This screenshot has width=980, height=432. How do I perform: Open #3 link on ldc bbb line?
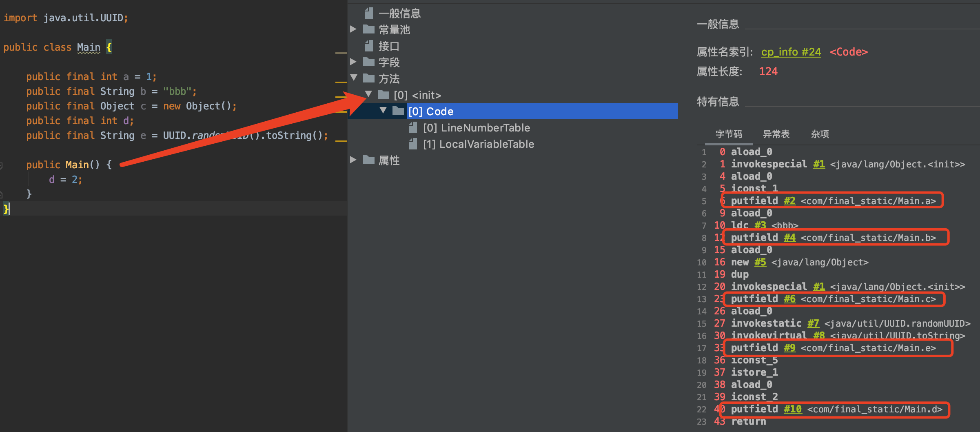click(760, 225)
